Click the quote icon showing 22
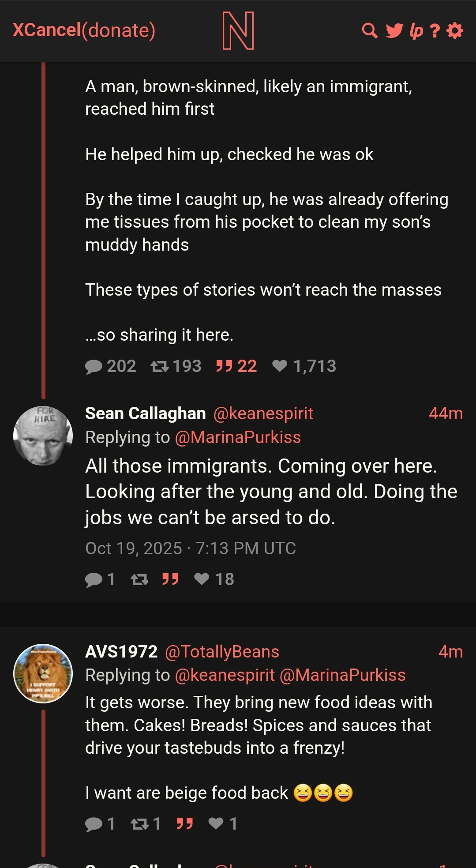Screen dimensions: 476x868 point(224,366)
